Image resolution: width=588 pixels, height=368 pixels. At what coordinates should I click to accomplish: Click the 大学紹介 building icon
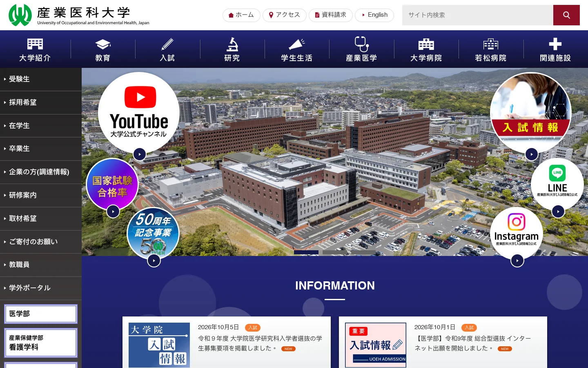pos(35,44)
